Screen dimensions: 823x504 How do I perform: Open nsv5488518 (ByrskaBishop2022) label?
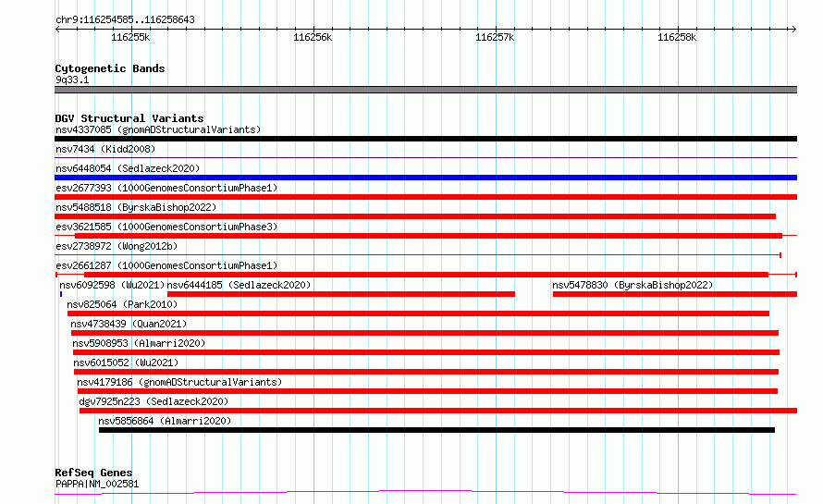136,207
